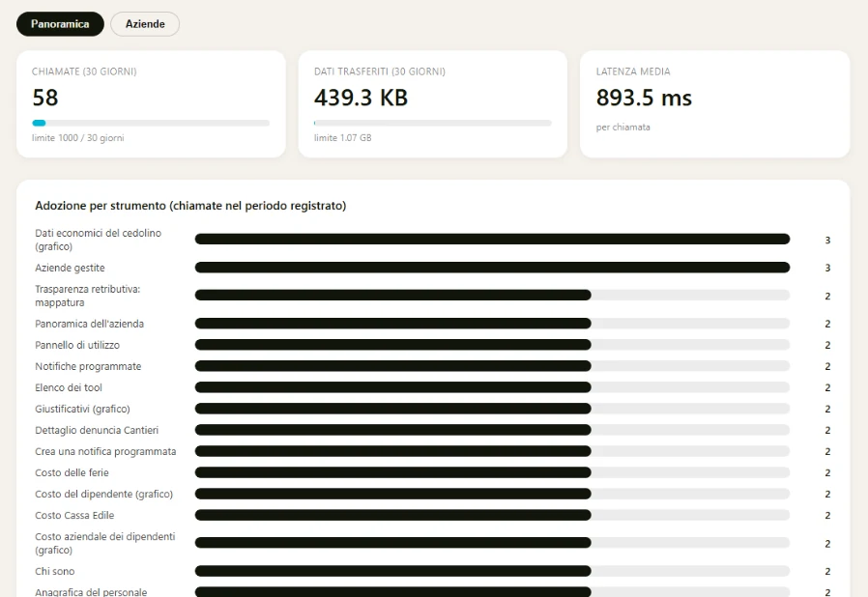Click the Costo delle ferie usage bar
This screenshot has width=868, height=597.
(x=492, y=472)
